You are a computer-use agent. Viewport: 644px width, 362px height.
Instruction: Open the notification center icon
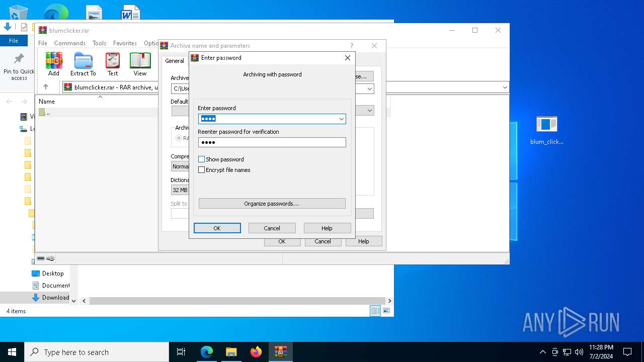[627, 352]
